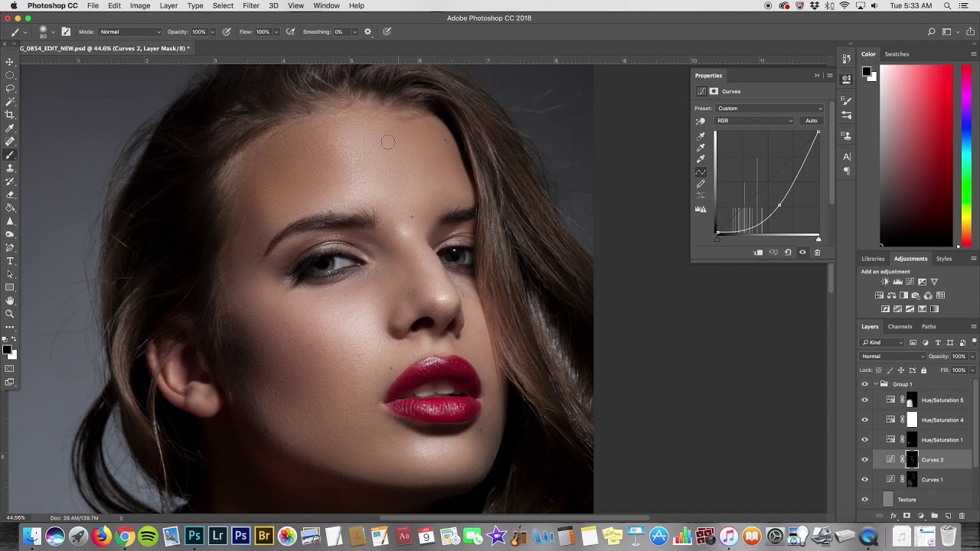This screenshot has width=980, height=551.
Task: Open the Select menu
Action: click(223, 5)
